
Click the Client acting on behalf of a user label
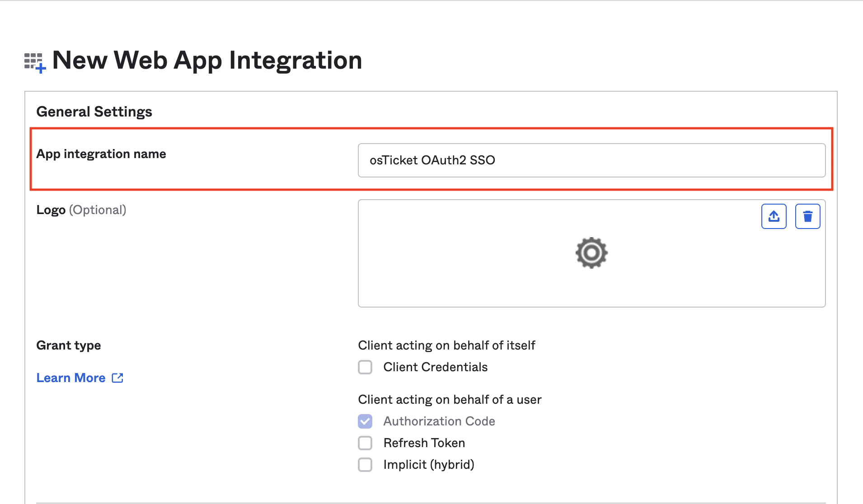pos(450,399)
